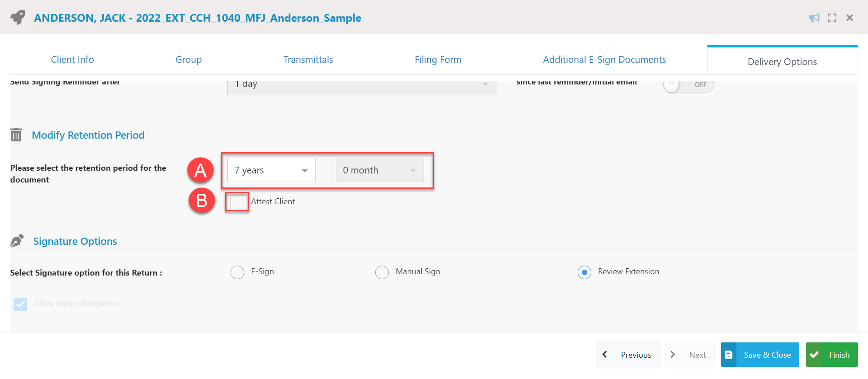Check the Attest Client checkbox

(x=237, y=202)
